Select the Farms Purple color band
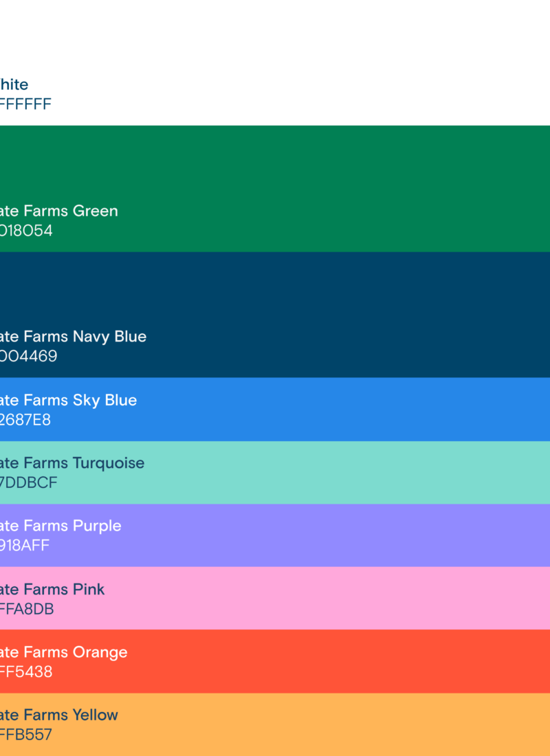This screenshot has height=756, width=550. 275,535
